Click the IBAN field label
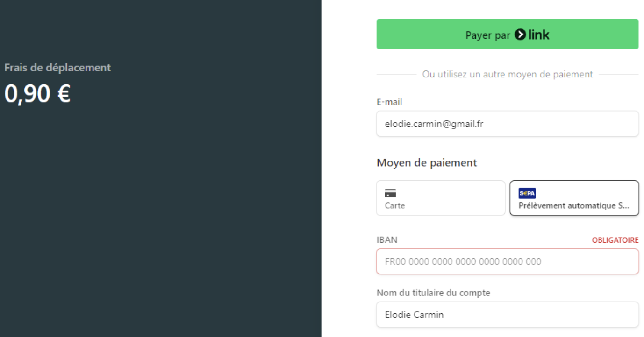The width and height of the screenshot is (644, 337). coord(387,240)
